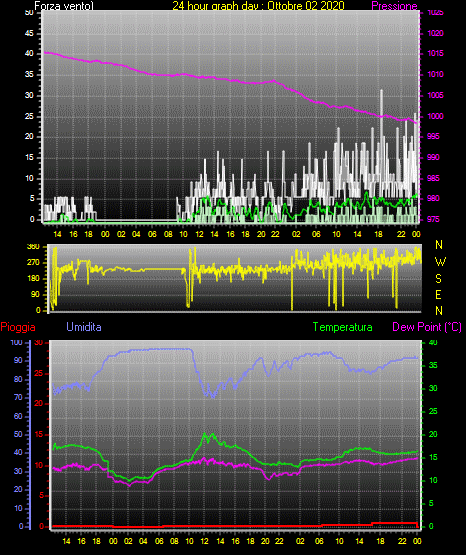Click the 40 temperature axis value
The width and height of the screenshot is (466, 555).
pos(433,342)
